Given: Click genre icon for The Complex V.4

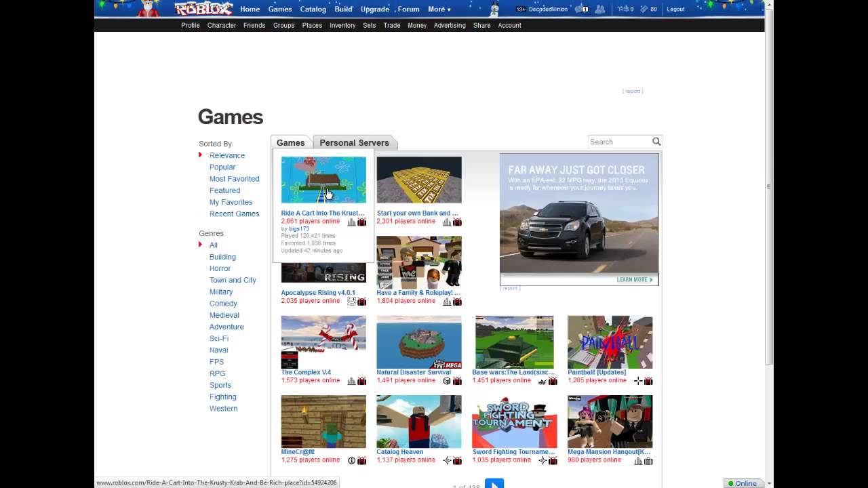Looking at the screenshot, I should 351,381.
